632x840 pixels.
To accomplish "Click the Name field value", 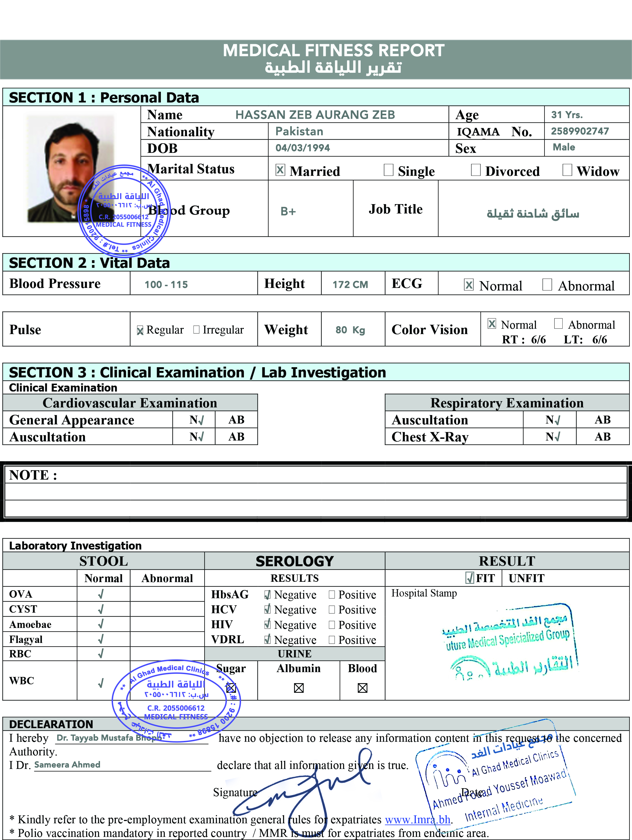I will (x=315, y=115).
